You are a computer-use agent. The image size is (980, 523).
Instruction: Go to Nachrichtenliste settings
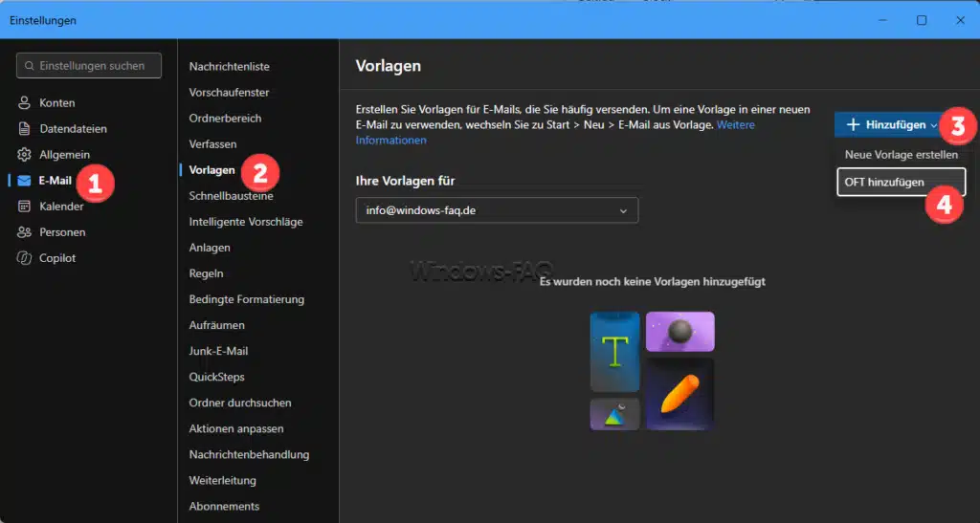tap(230, 66)
